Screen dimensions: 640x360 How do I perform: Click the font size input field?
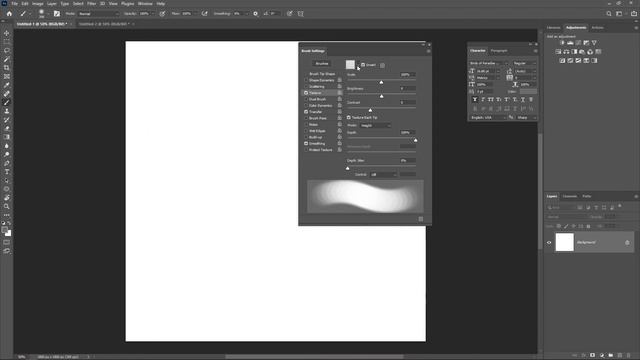pos(486,71)
